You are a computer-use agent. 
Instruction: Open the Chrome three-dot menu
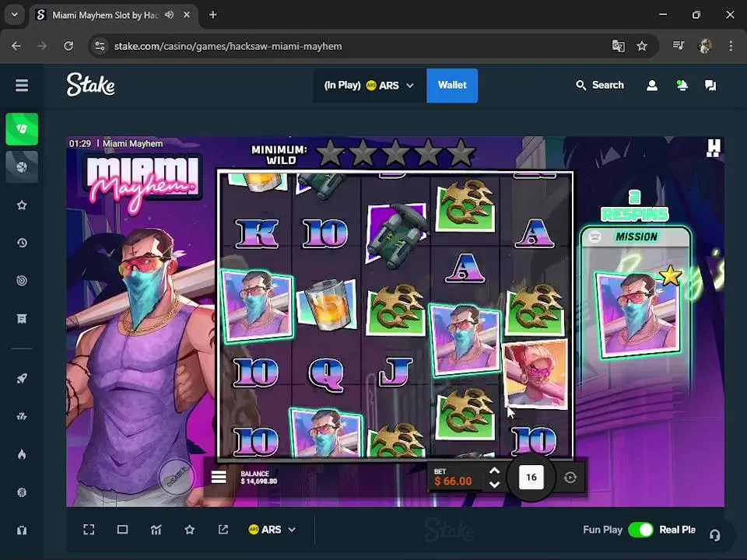point(731,46)
